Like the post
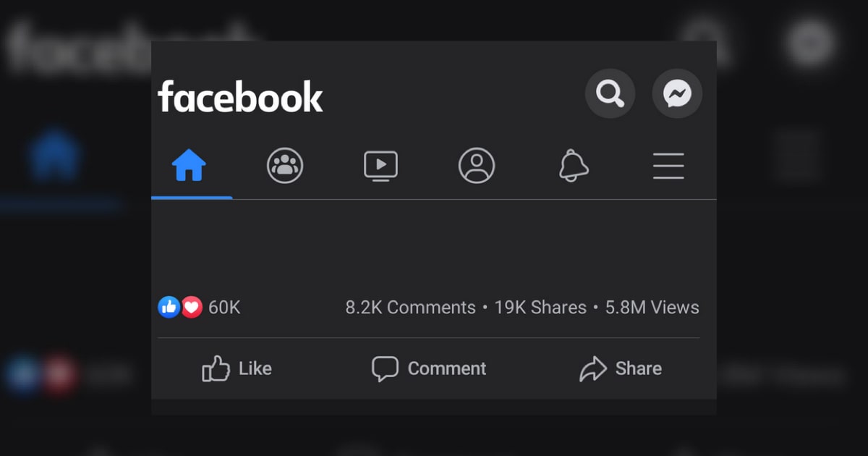The height and width of the screenshot is (456, 868). click(237, 368)
